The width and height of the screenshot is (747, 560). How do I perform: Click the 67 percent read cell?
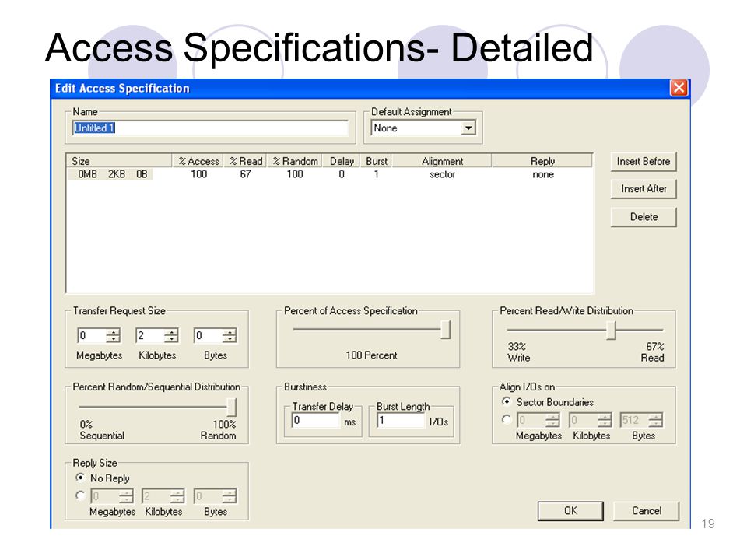click(245, 174)
